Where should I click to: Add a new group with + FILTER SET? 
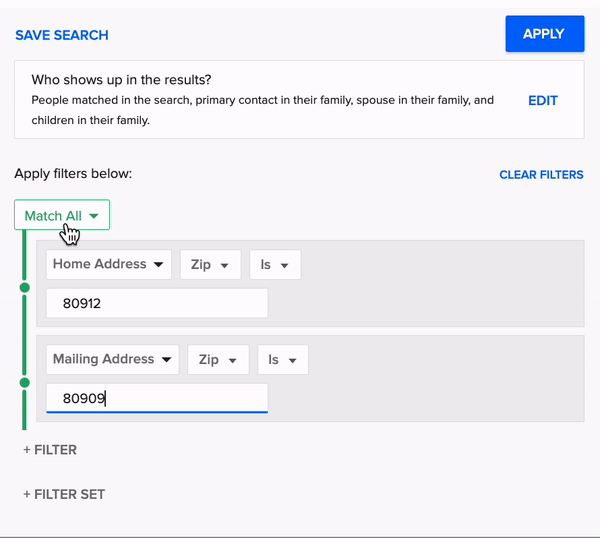(x=64, y=494)
